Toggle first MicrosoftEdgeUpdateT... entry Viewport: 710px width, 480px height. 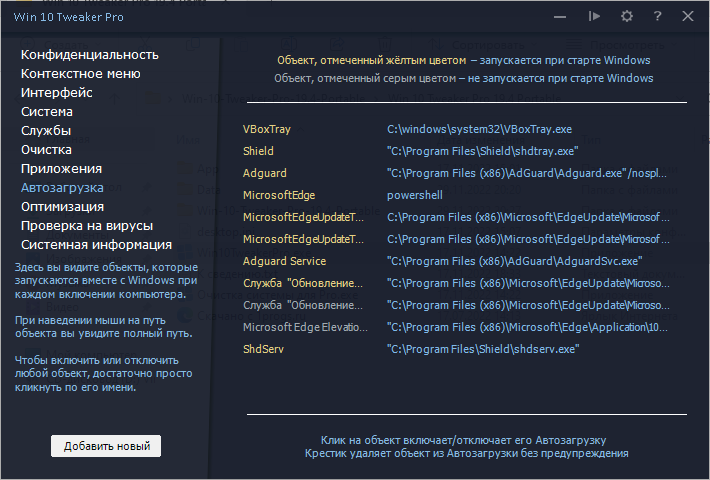pyautogui.click(x=303, y=217)
